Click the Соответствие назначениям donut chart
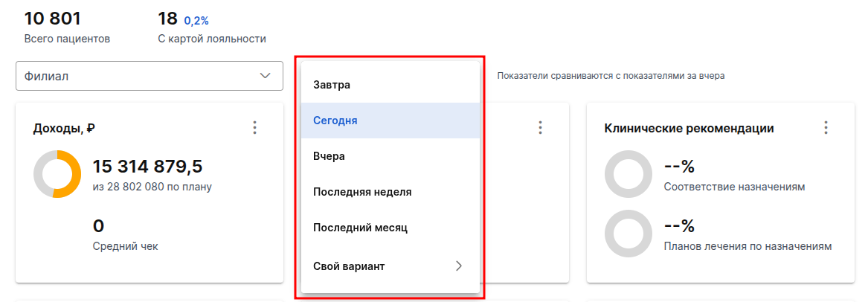868x302 pixels. pos(629,173)
